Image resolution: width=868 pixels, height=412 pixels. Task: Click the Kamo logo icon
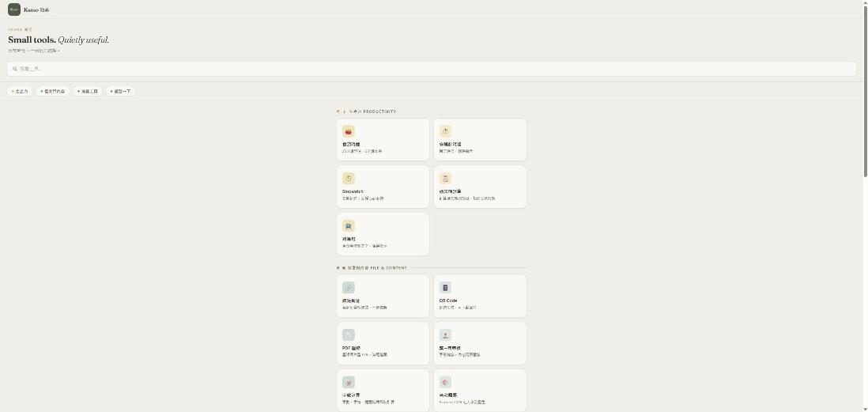point(14,9)
